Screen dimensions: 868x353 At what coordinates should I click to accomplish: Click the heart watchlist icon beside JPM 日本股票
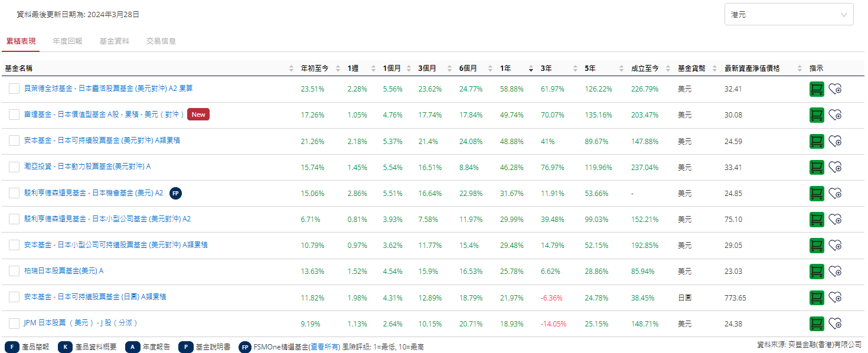(x=836, y=323)
